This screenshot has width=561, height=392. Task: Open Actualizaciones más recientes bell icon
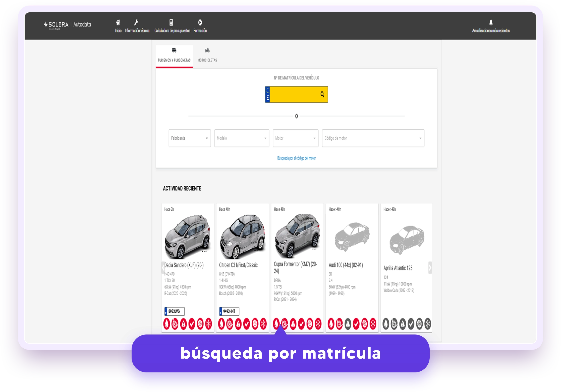pos(491,23)
